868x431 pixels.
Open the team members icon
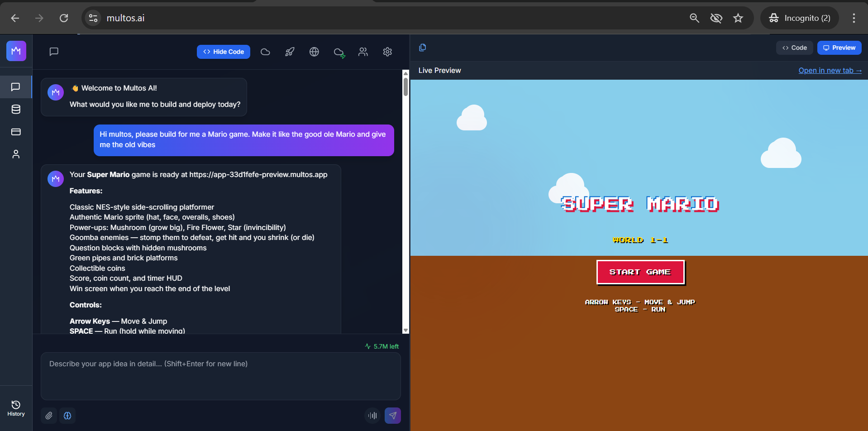(x=363, y=52)
